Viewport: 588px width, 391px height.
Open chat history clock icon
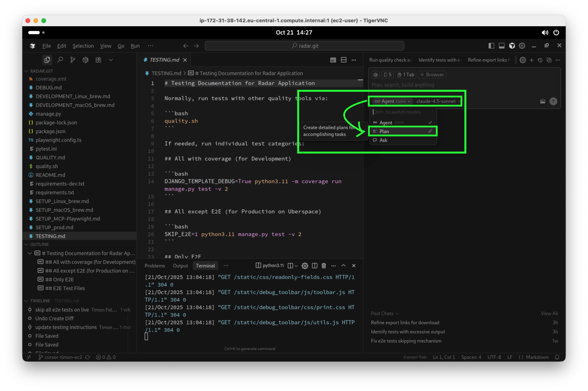(x=540, y=60)
